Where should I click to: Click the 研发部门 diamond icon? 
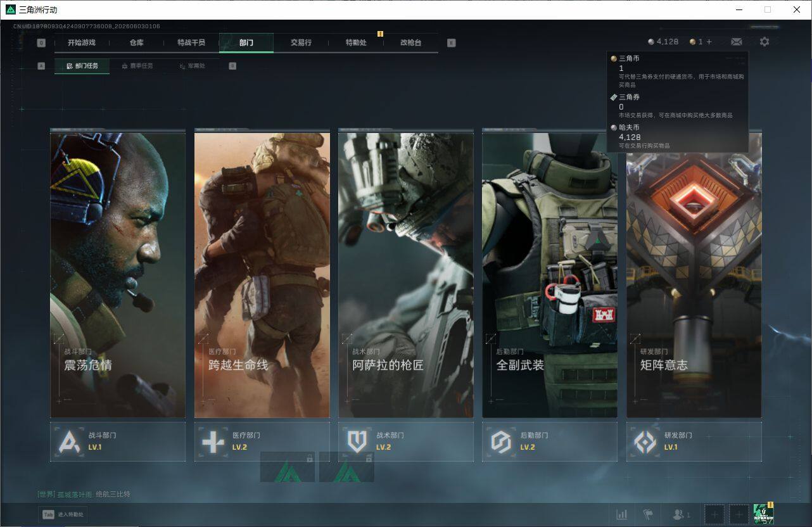point(645,441)
